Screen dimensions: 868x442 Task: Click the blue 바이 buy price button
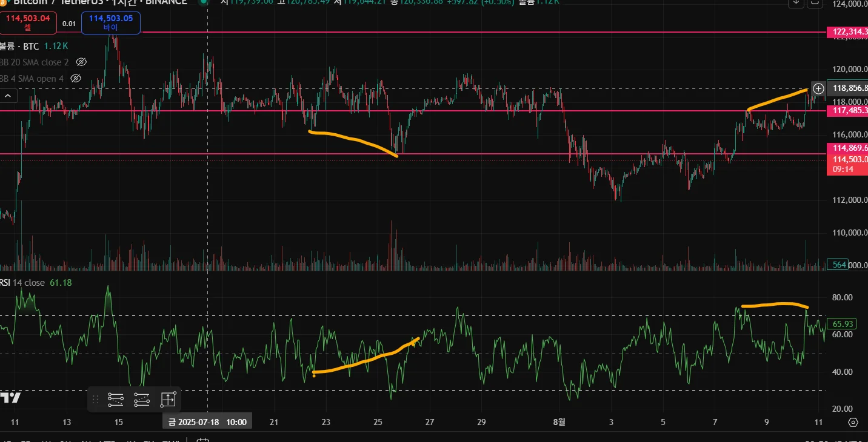coord(111,23)
